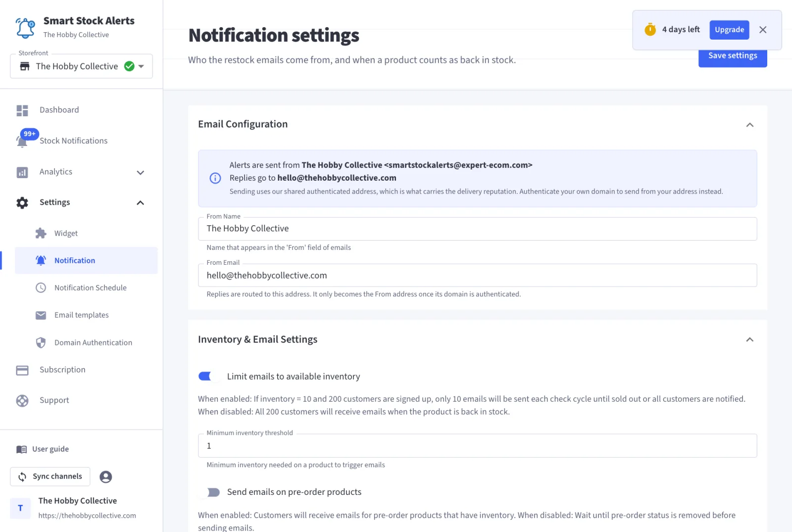Open the thehobbycollective.com store link

coord(87,516)
